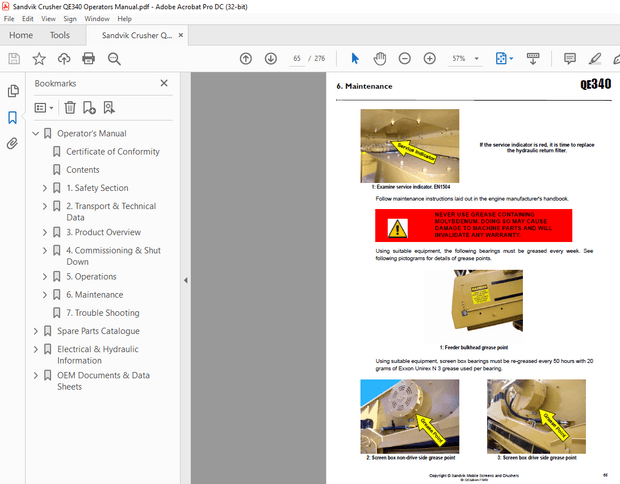Viewport: 620px width, 484px height.
Task: Add a comment with speech bubble icon
Action: click(570, 59)
